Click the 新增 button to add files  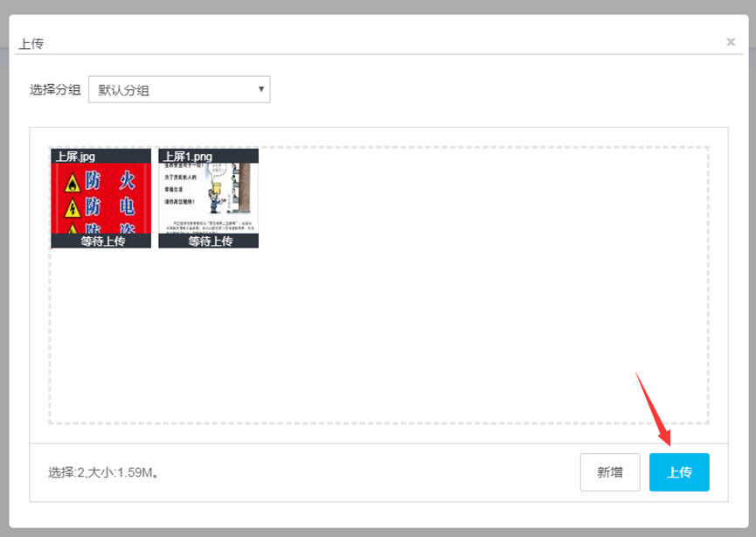610,472
